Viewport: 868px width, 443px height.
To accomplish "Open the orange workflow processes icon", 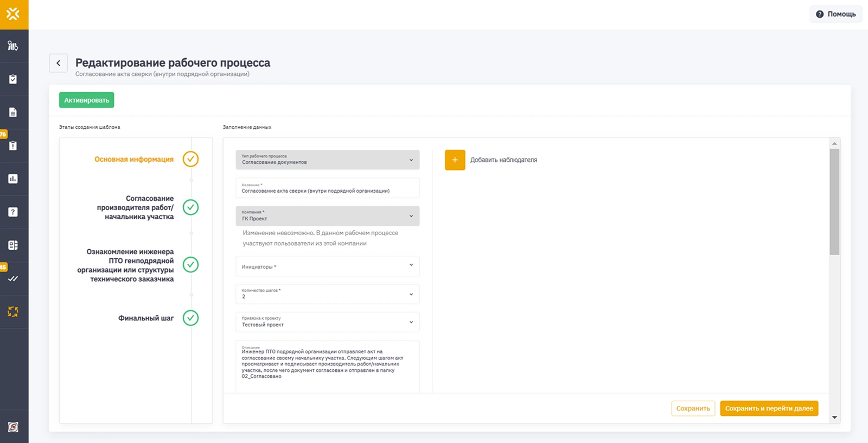I will [x=13, y=312].
